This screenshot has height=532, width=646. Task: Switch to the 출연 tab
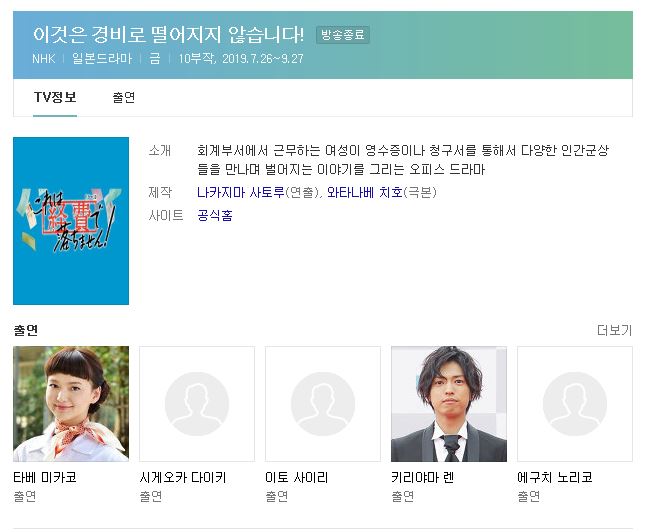pyautogui.click(x=124, y=97)
